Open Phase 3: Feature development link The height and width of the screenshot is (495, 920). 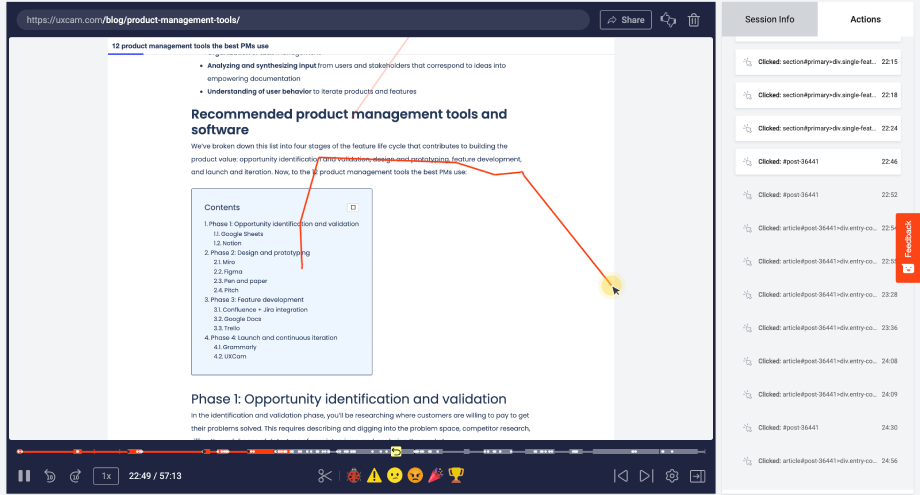[x=254, y=300]
